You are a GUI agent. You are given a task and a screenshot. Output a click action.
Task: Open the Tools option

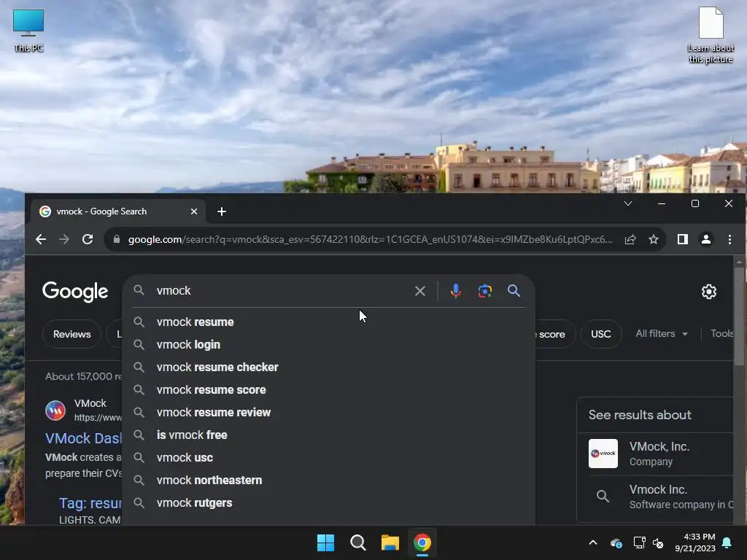tap(721, 334)
